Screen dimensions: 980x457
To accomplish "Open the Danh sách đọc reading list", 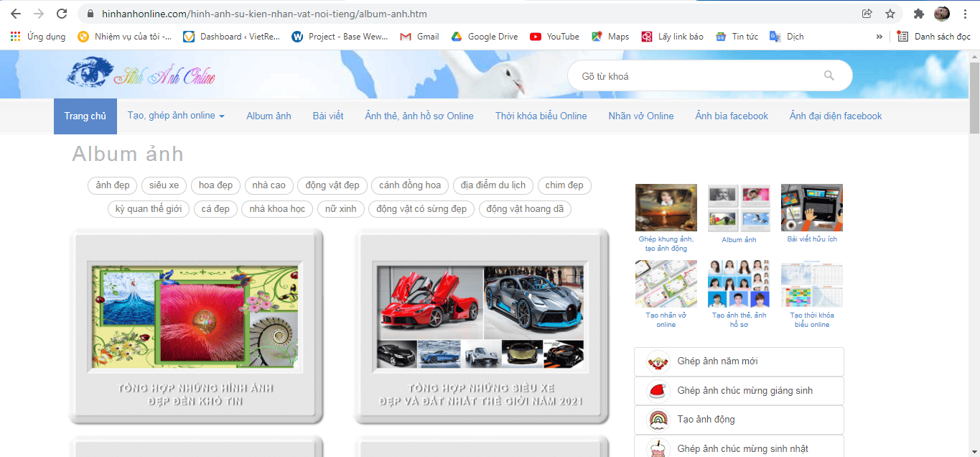I will pyautogui.click(x=934, y=37).
